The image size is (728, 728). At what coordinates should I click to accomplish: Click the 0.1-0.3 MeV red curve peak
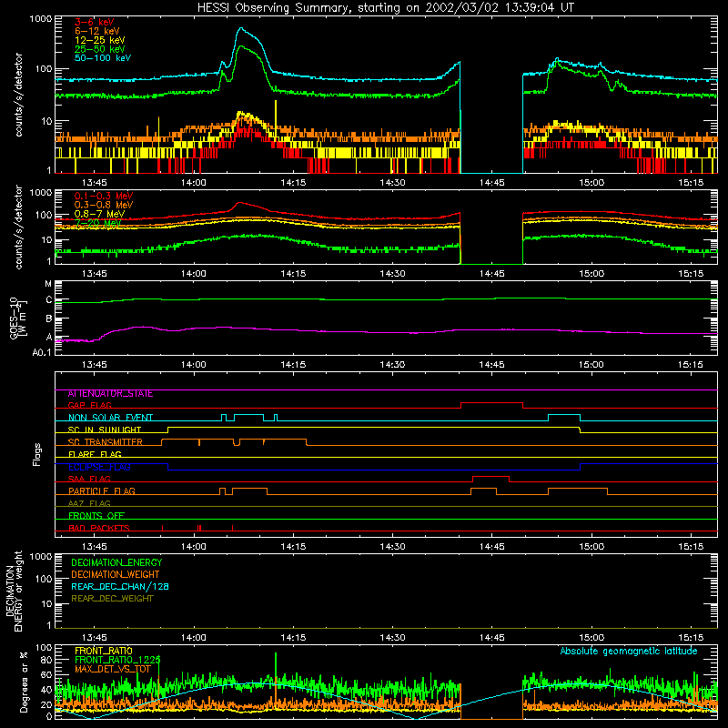(239, 203)
